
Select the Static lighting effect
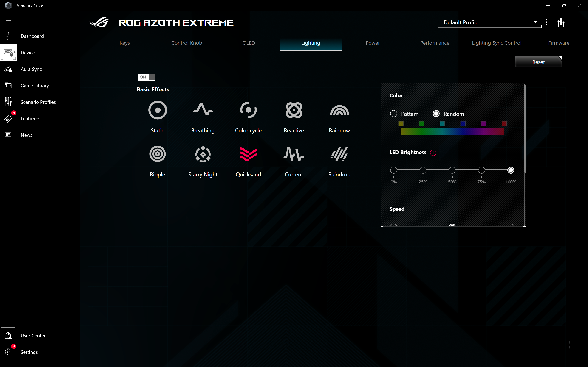point(157,110)
